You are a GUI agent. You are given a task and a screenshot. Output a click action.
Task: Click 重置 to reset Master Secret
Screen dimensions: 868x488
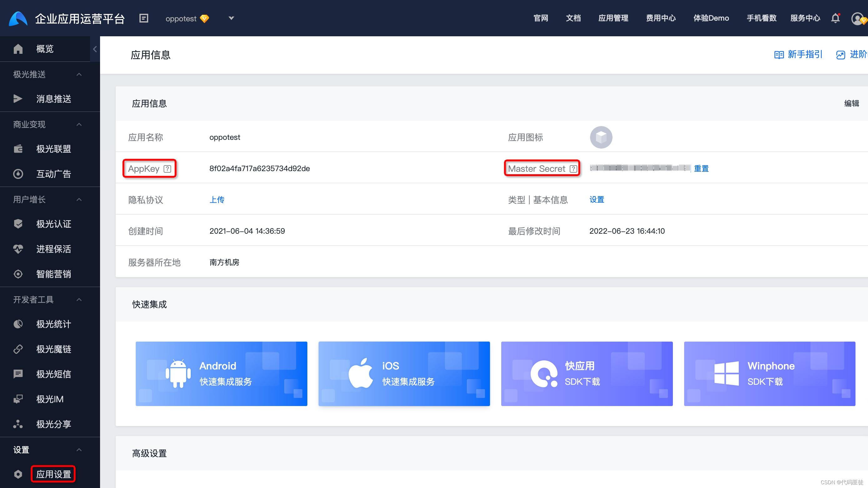click(x=701, y=169)
